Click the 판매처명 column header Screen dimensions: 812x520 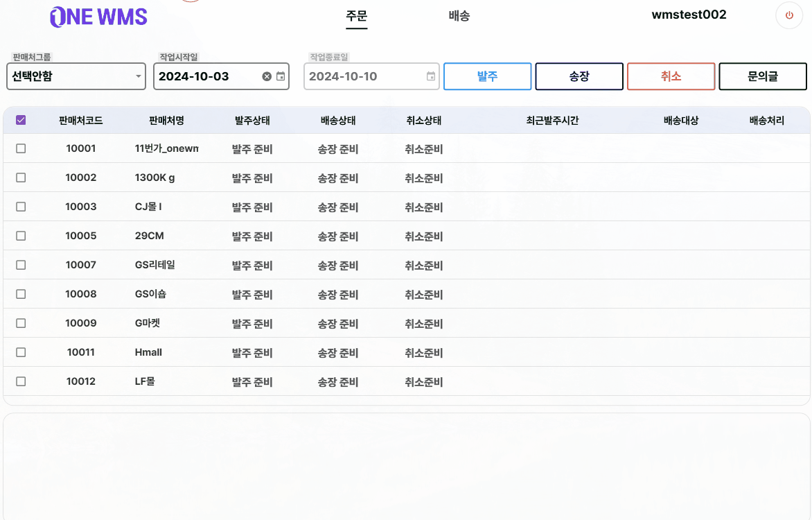[x=166, y=120]
